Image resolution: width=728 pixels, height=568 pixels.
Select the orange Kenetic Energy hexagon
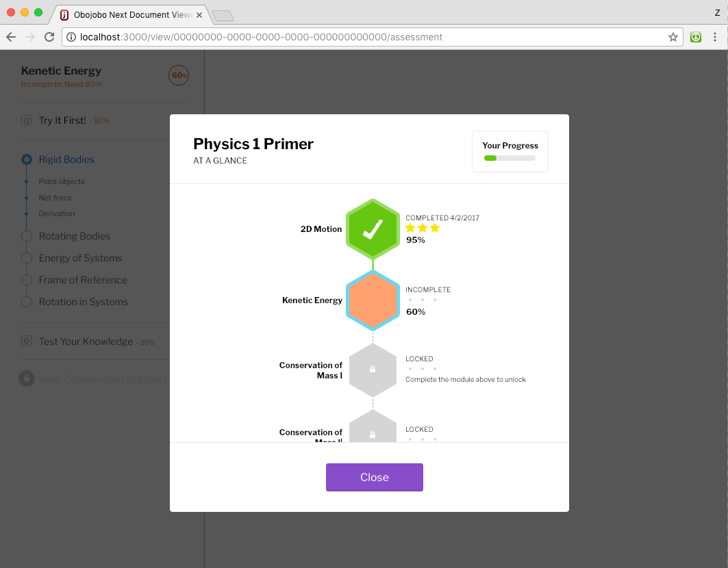tap(373, 300)
